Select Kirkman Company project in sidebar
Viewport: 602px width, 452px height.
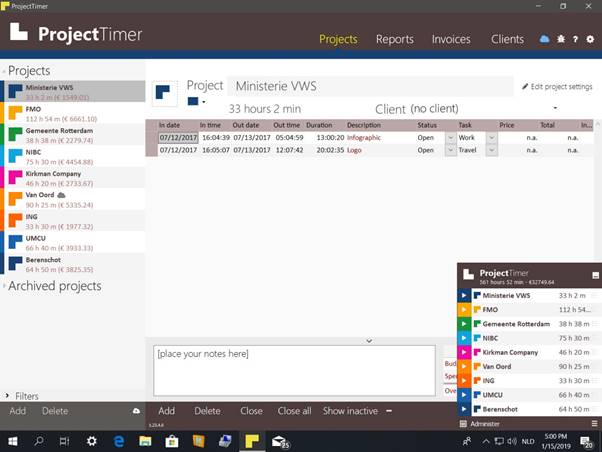coord(75,178)
